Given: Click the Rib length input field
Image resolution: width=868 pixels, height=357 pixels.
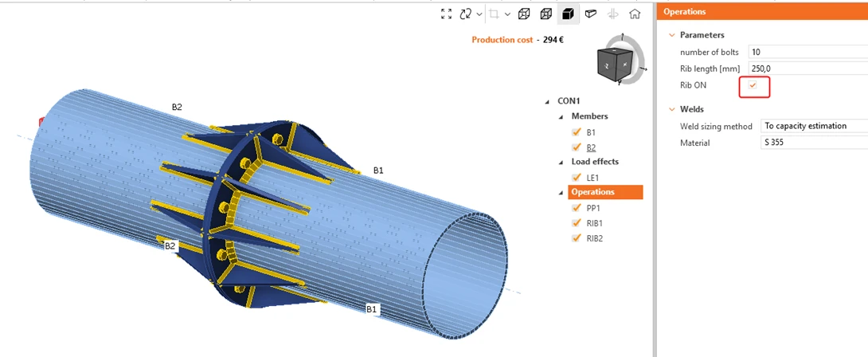Looking at the screenshot, I should point(807,69).
